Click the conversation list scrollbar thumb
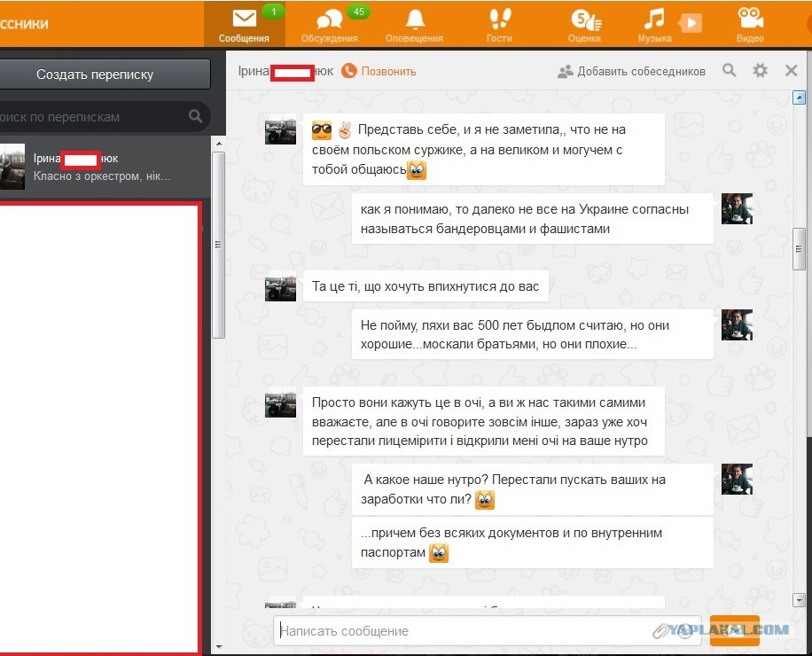 219,245
